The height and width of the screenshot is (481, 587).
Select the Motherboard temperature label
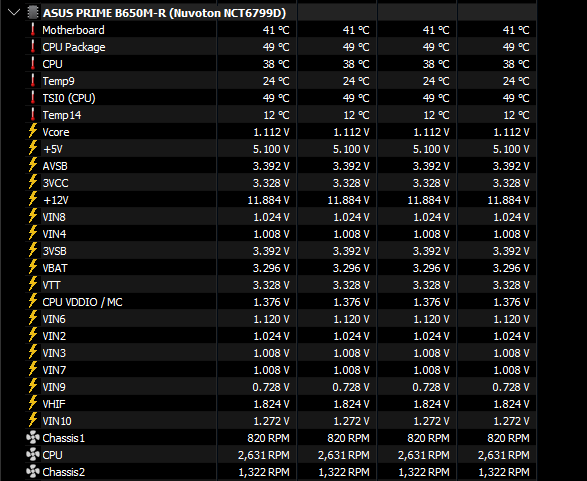pos(73,30)
